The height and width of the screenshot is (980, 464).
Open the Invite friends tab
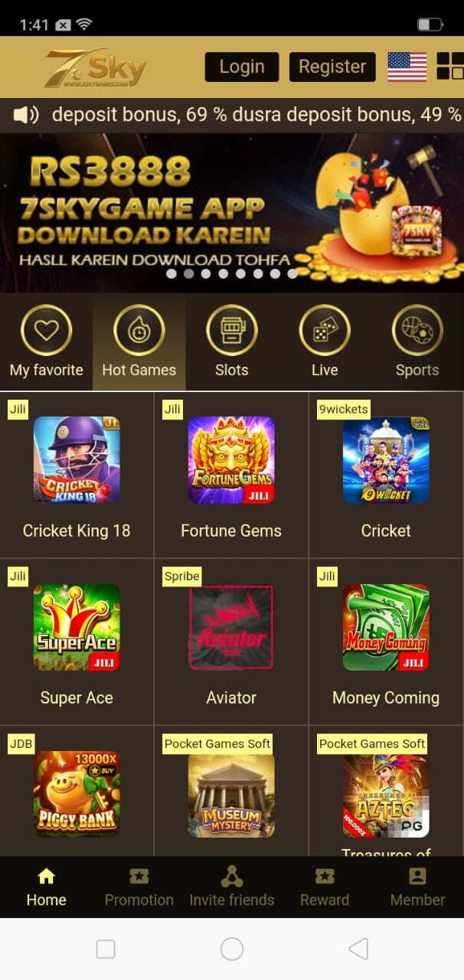point(231,887)
